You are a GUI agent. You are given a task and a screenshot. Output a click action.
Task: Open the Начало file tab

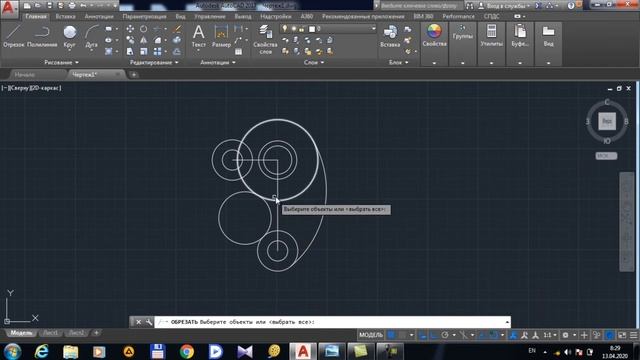click(x=24, y=75)
